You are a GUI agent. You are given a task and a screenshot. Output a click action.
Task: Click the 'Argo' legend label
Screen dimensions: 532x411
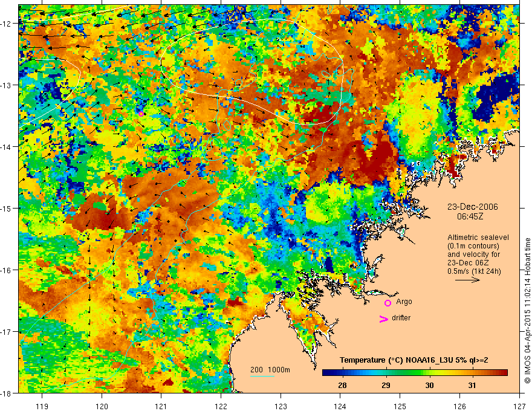point(404,302)
